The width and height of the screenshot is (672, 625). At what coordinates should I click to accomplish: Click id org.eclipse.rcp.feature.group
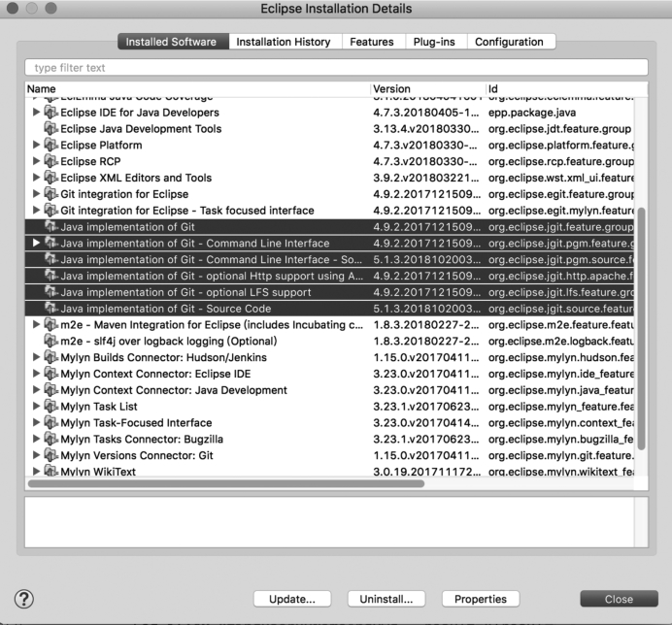pyautogui.click(x=561, y=161)
